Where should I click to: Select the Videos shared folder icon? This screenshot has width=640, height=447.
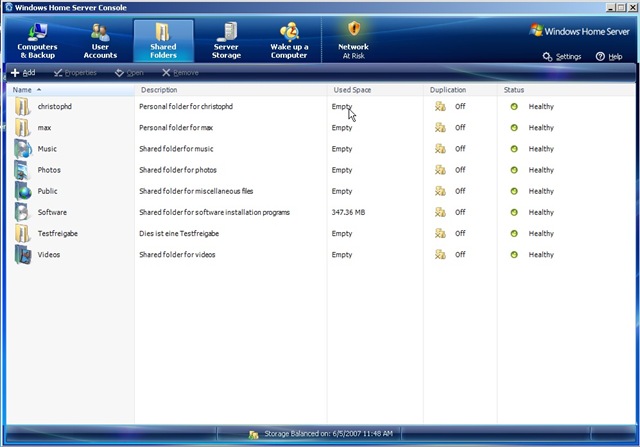22,255
